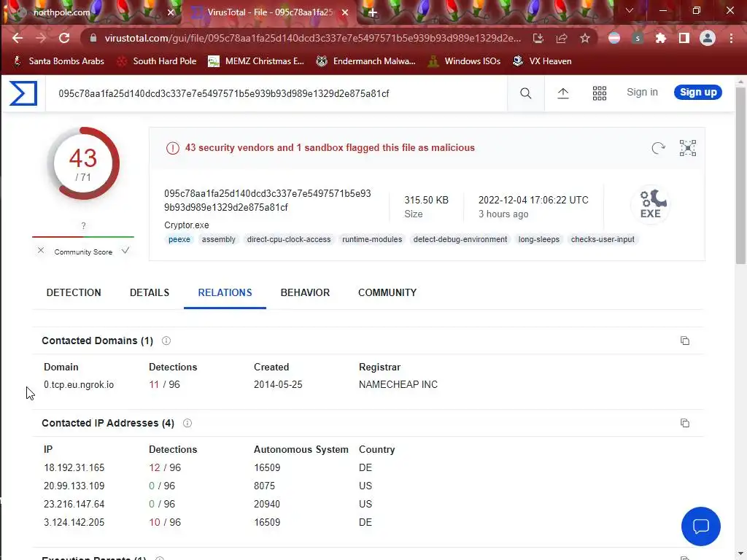Open IP address 18.192.31.165
747x560 pixels.
tap(74, 467)
